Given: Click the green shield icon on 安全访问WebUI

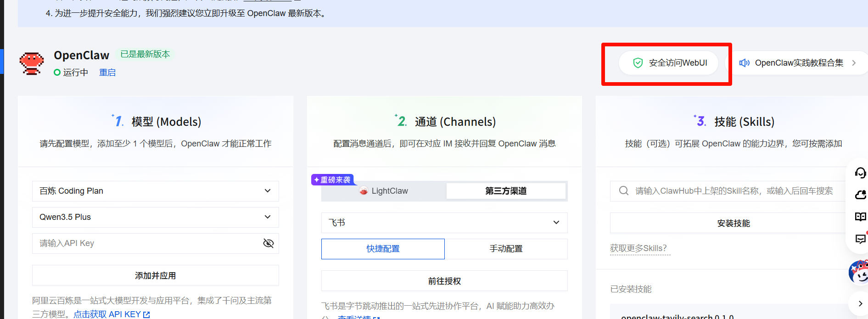Looking at the screenshot, I should pyautogui.click(x=638, y=63).
